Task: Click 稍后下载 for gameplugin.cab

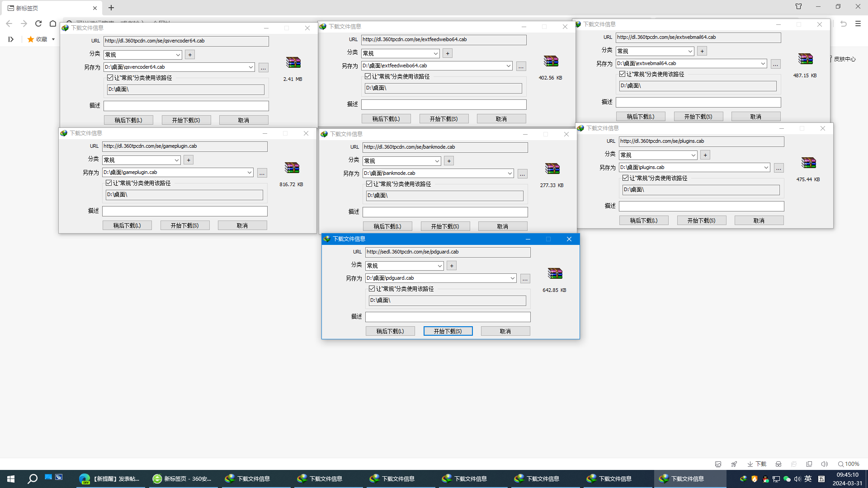Action: (127, 225)
